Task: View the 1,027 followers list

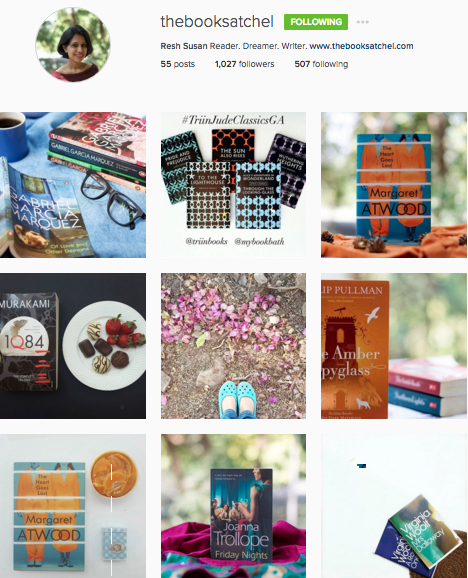Action: (x=244, y=64)
